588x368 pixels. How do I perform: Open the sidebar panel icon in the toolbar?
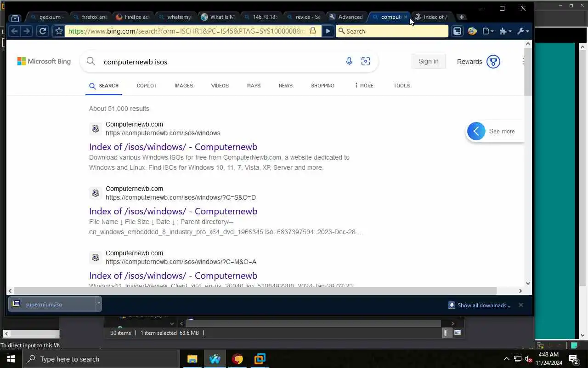pos(458,31)
